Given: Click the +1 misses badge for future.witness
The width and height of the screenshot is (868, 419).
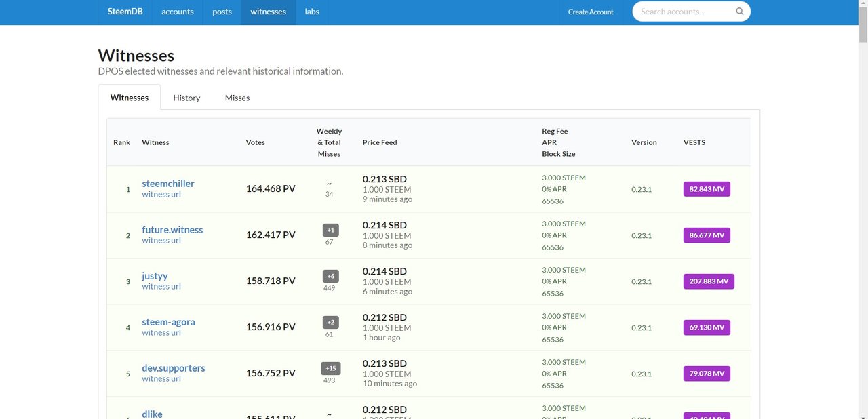Looking at the screenshot, I should (330, 230).
